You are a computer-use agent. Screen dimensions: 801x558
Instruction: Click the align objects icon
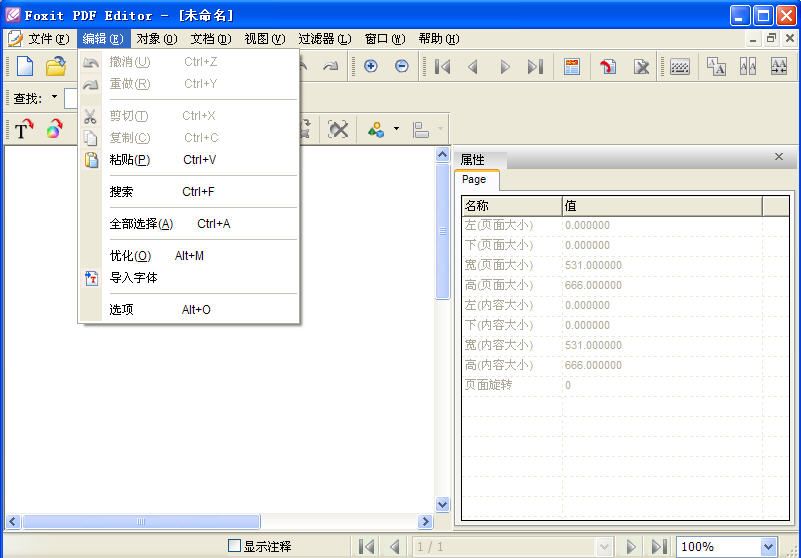[421, 130]
